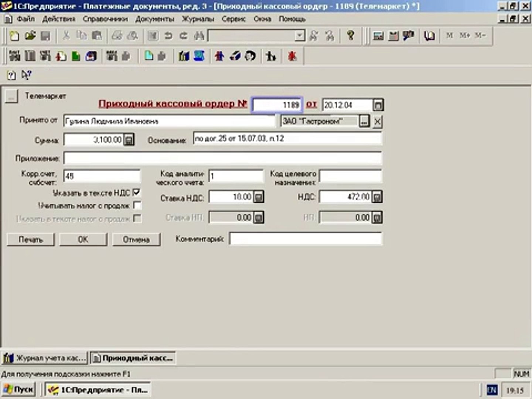Click the Приложение text field

click(222, 158)
